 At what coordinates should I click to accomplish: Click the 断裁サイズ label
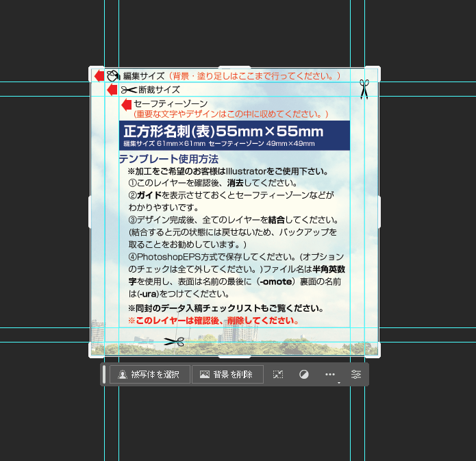(x=159, y=90)
